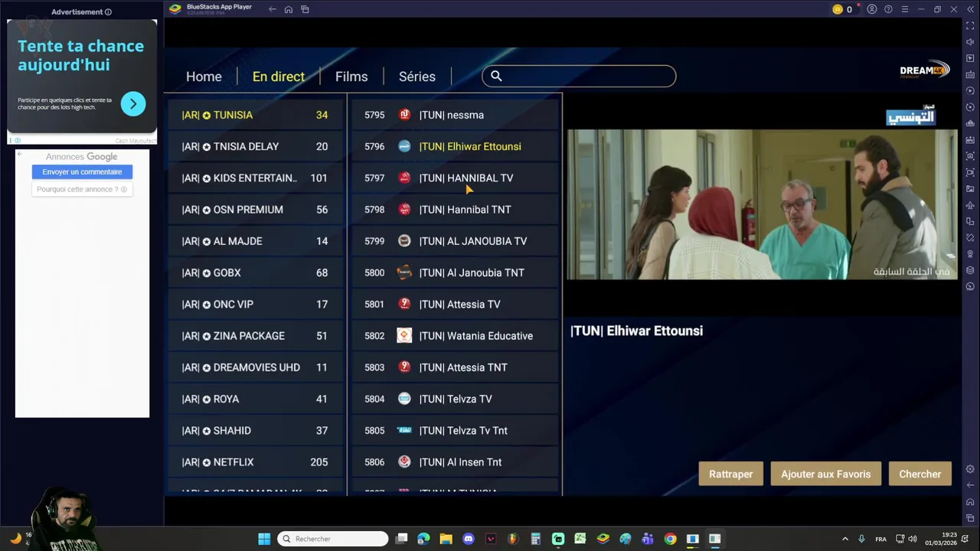Click Pourquoi cette annonce ? link
Viewport: 980px width, 551px height.
[x=82, y=189]
